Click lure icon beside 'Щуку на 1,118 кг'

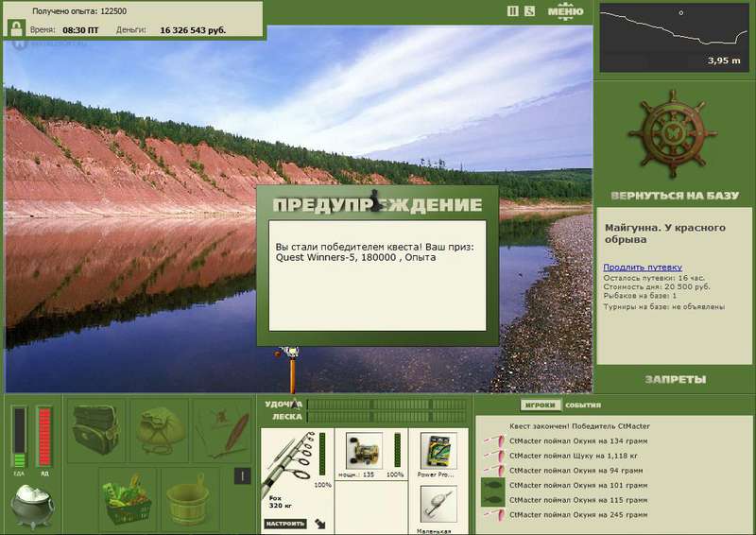pos(493,456)
